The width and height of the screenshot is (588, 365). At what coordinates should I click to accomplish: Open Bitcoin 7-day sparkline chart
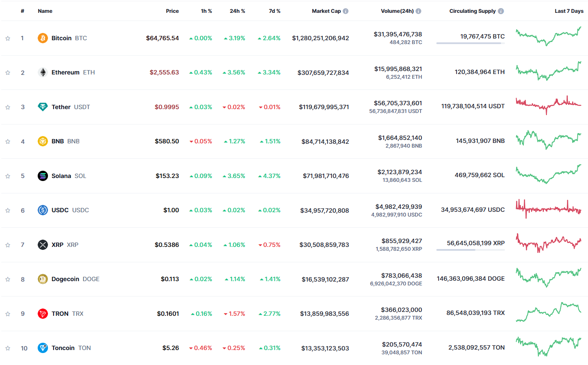coord(549,36)
